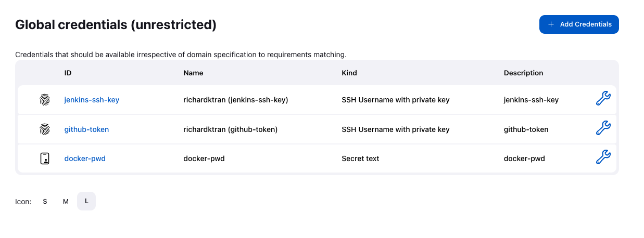644x238 pixels.
Task: Open the github-token credential link
Action: click(86, 129)
